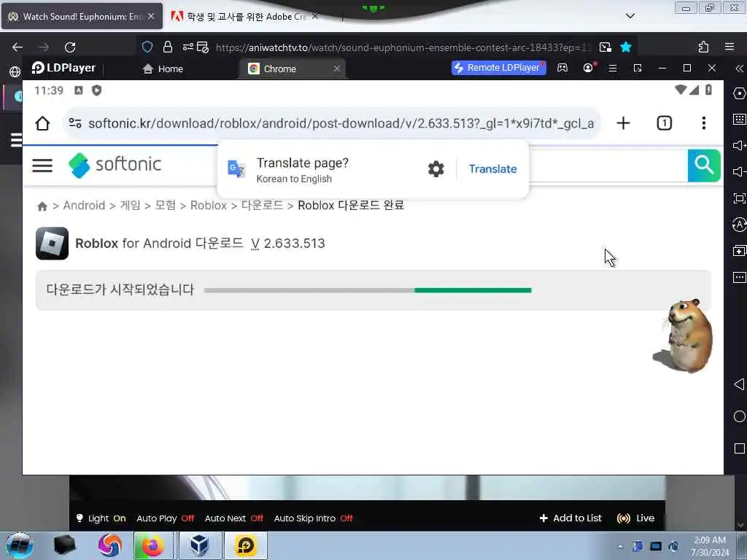747x560 pixels.
Task: Open LDPlayer account profile icon
Action: (x=589, y=68)
